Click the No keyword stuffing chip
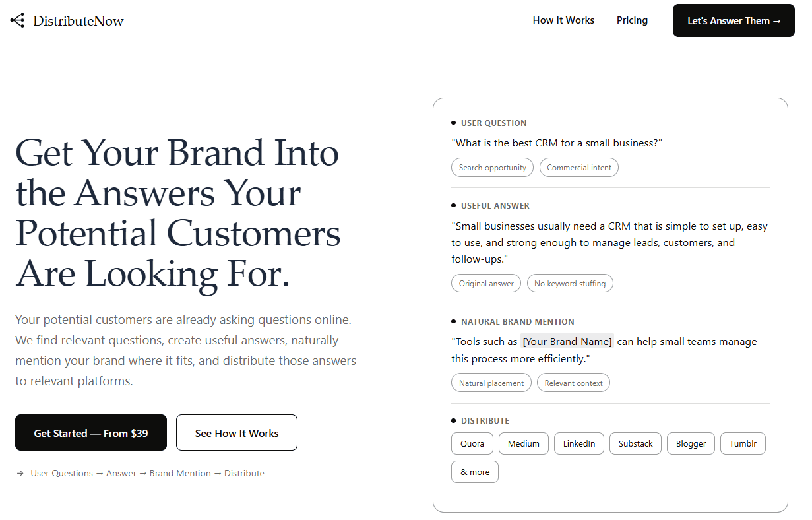812x520 pixels. pyautogui.click(x=570, y=284)
